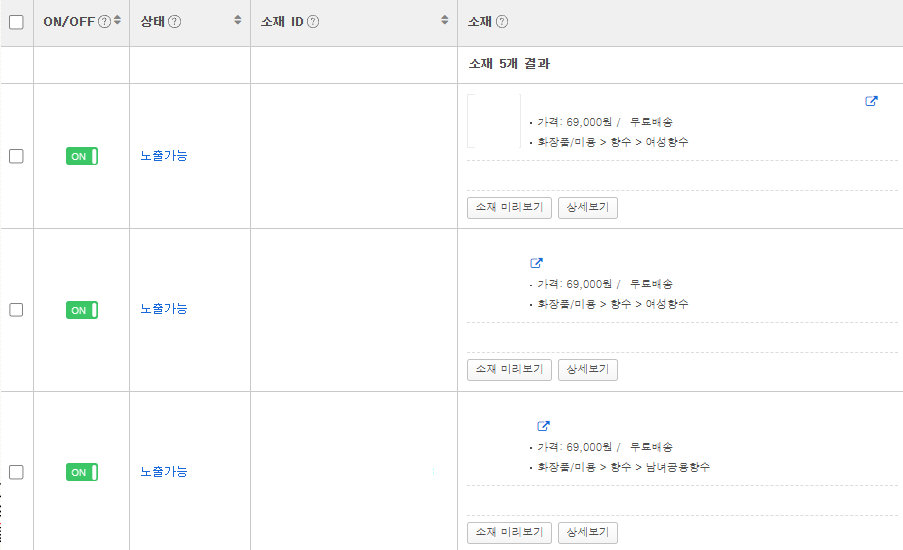Image resolution: width=903 pixels, height=550 pixels.
Task: Click the help icon next to 소재 header
Action: tap(502, 22)
